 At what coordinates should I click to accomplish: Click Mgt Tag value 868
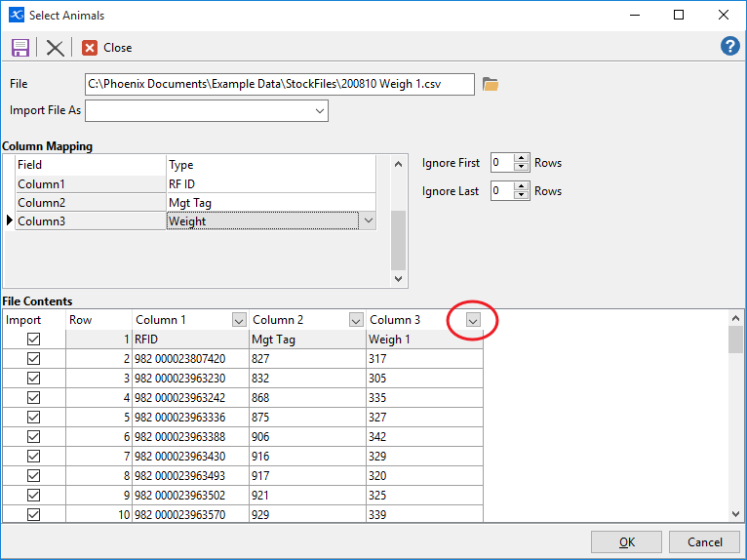(307, 398)
